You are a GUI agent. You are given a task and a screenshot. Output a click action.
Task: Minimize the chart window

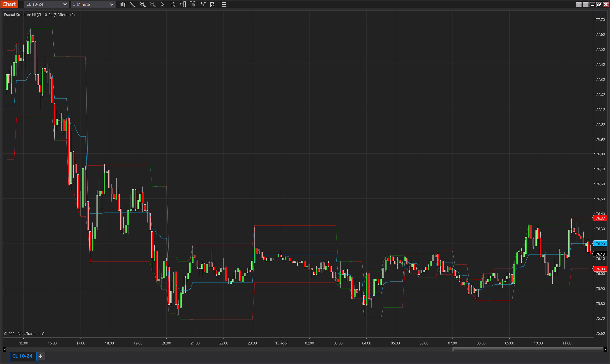pyautogui.click(x=592, y=5)
